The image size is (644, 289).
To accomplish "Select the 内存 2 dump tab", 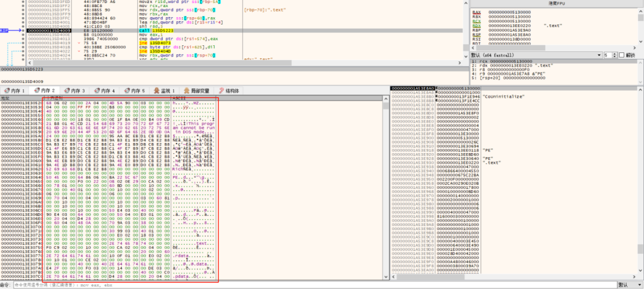I will click(x=45, y=91).
